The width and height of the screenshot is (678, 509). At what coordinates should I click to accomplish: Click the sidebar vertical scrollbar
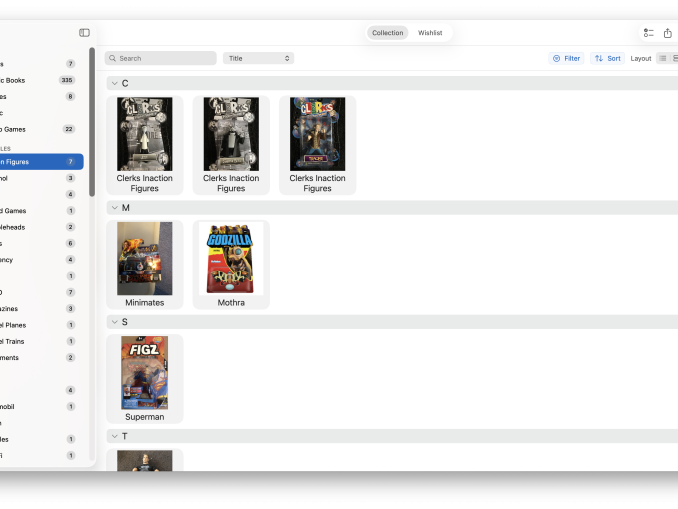click(x=92, y=122)
